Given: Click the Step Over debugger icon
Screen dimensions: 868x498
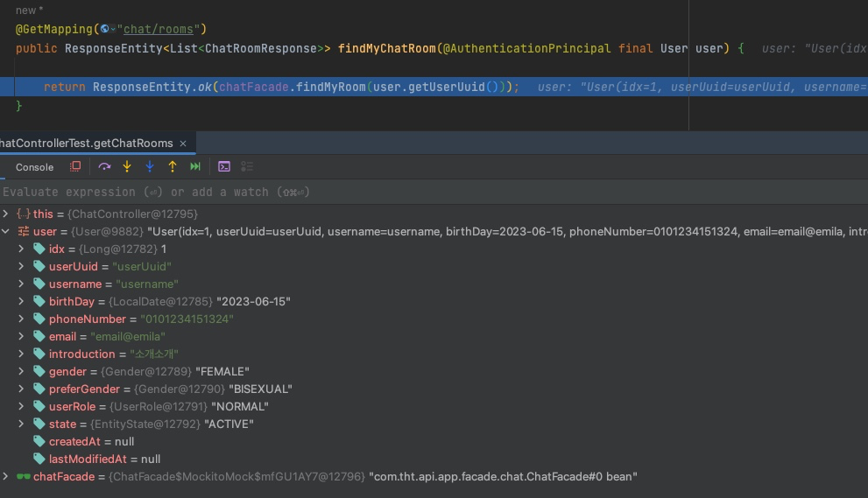Looking at the screenshot, I should click(x=104, y=166).
